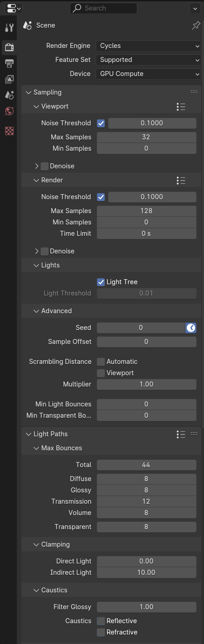Open the View Layer properties tab
Viewport: 204px width, 644px height.
coord(9,79)
